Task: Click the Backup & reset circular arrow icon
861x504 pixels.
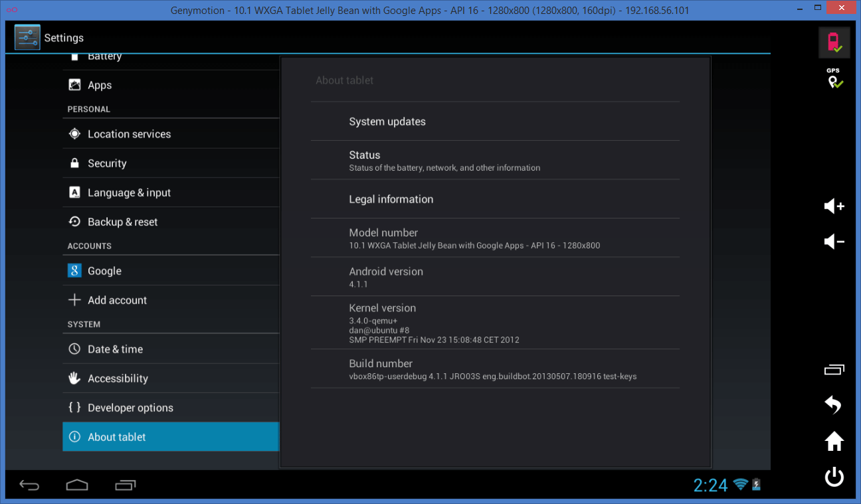Action: (x=75, y=222)
